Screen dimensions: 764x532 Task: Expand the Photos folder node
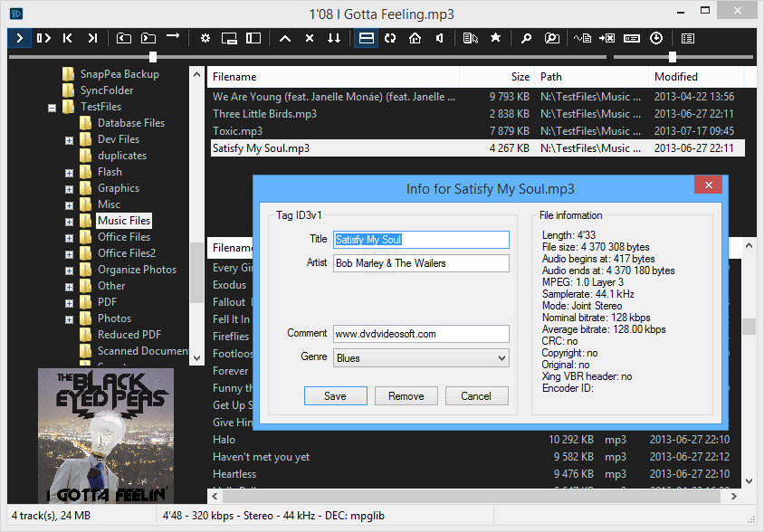tap(70, 319)
